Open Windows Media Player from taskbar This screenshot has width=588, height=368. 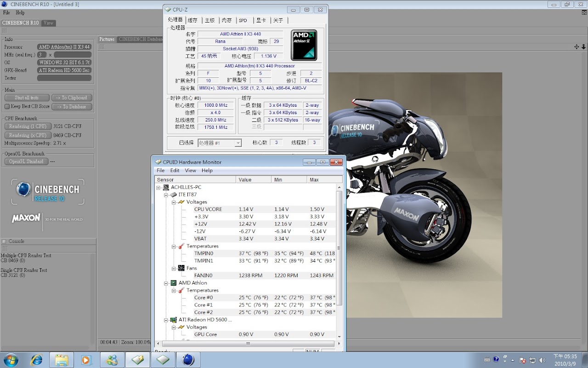(86, 360)
